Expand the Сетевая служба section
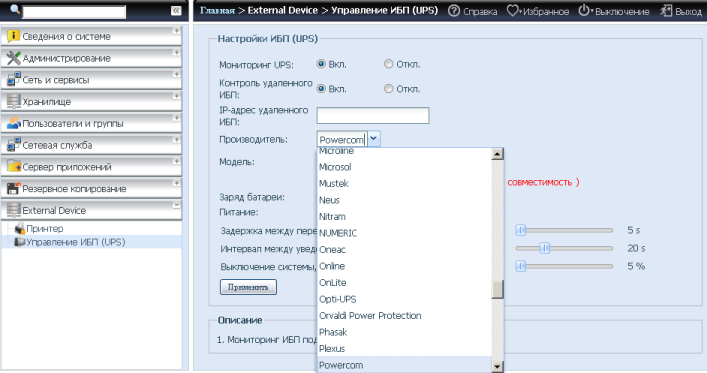This screenshot has width=707, height=373. (x=177, y=140)
